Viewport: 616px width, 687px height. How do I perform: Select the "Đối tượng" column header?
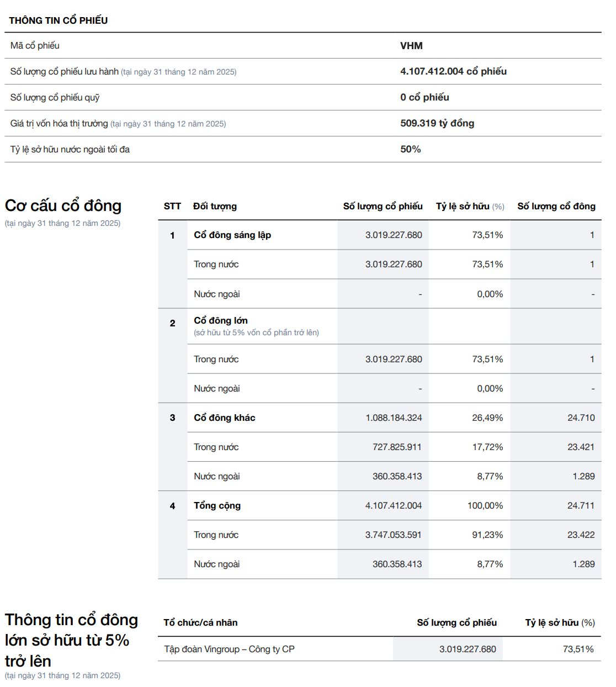pyautogui.click(x=215, y=206)
